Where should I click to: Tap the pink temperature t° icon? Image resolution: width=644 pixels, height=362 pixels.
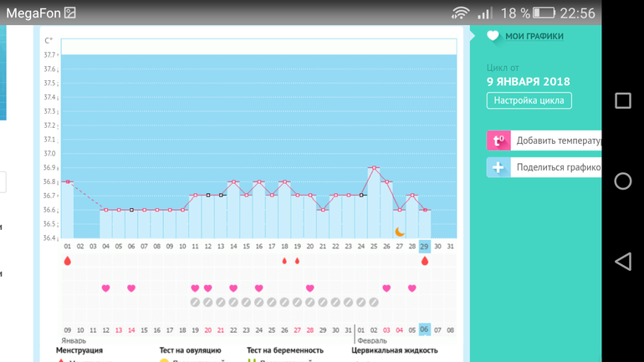pos(498,141)
